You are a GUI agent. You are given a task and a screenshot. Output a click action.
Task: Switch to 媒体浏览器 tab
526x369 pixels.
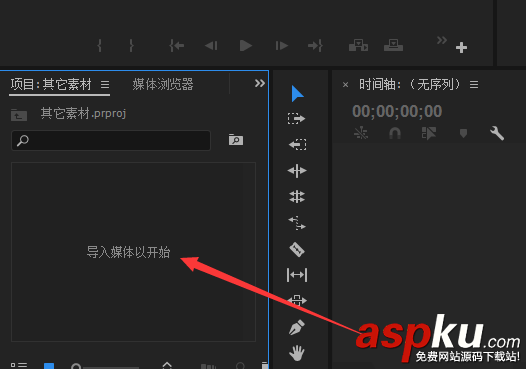pos(163,84)
